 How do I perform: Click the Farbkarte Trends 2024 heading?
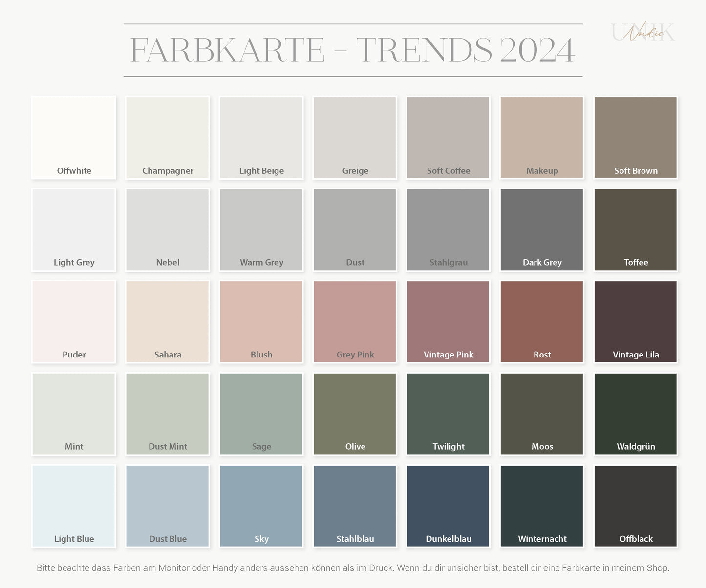click(x=353, y=50)
